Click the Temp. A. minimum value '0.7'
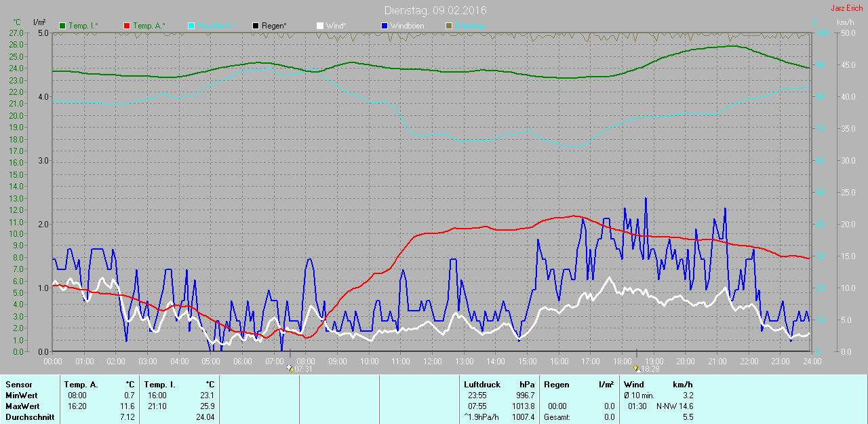The image size is (868, 424). pos(130,396)
